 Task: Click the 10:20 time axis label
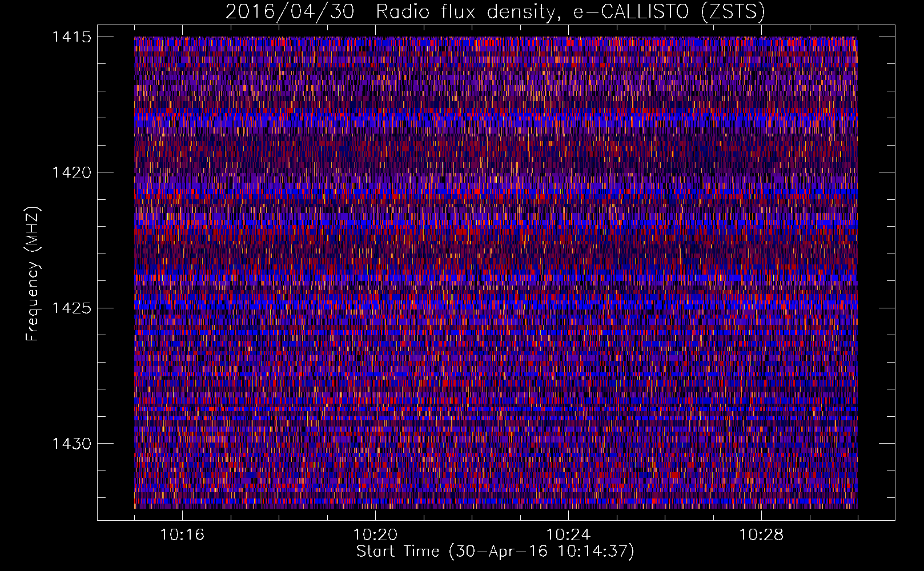click(x=375, y=535)
